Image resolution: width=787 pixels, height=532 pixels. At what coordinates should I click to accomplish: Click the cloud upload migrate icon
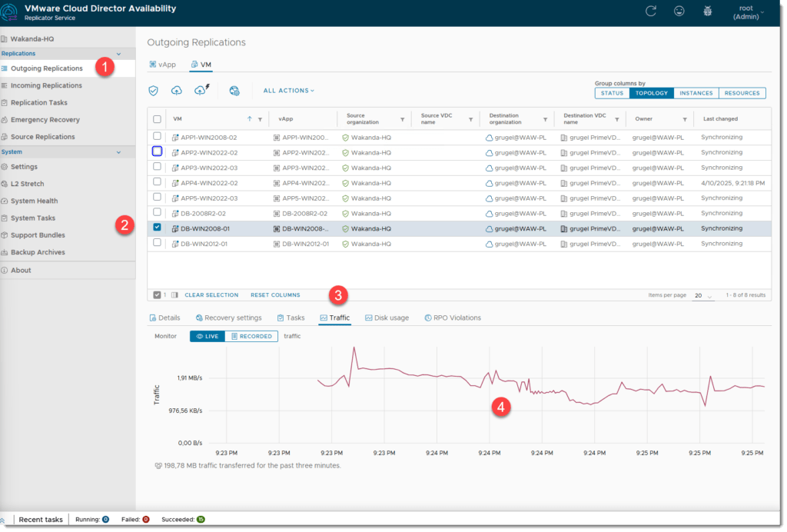177,91
